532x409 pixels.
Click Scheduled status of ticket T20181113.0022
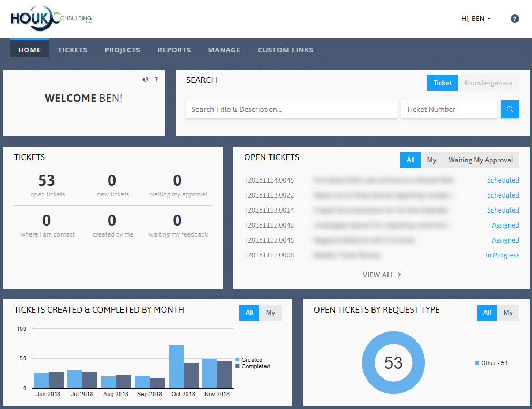click(x=503, y=195)
